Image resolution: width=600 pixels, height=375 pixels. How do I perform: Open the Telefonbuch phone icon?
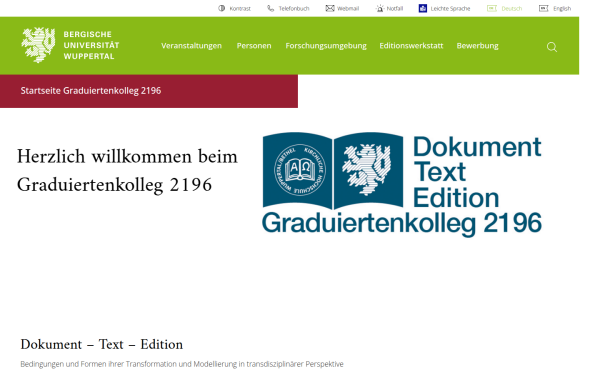tap(271, 8)
